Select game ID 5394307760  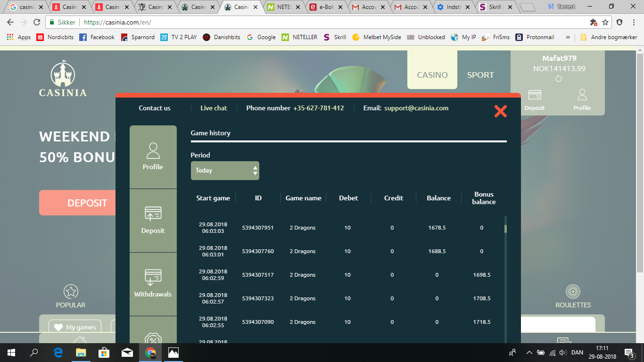[257, 251]
